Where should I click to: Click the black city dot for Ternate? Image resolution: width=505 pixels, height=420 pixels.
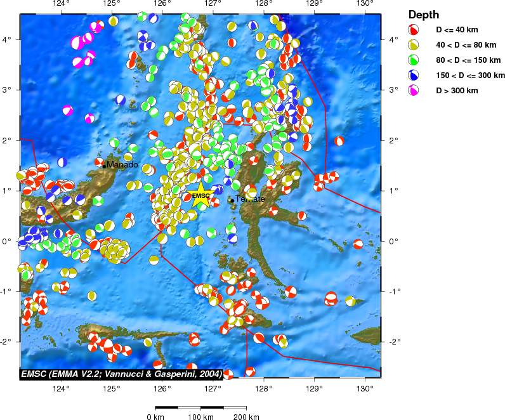point(232,200)
